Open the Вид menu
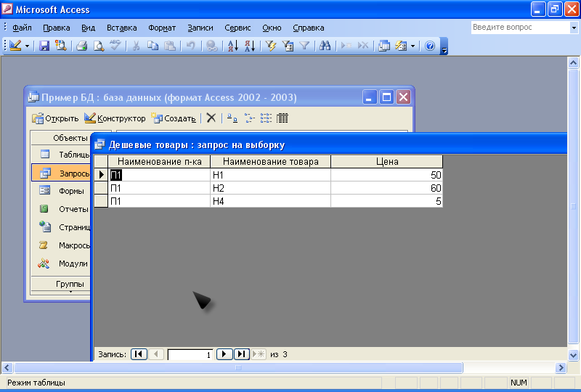Image resolution: width=581 pixels, height=392 pixels. (x=88, y=28)
